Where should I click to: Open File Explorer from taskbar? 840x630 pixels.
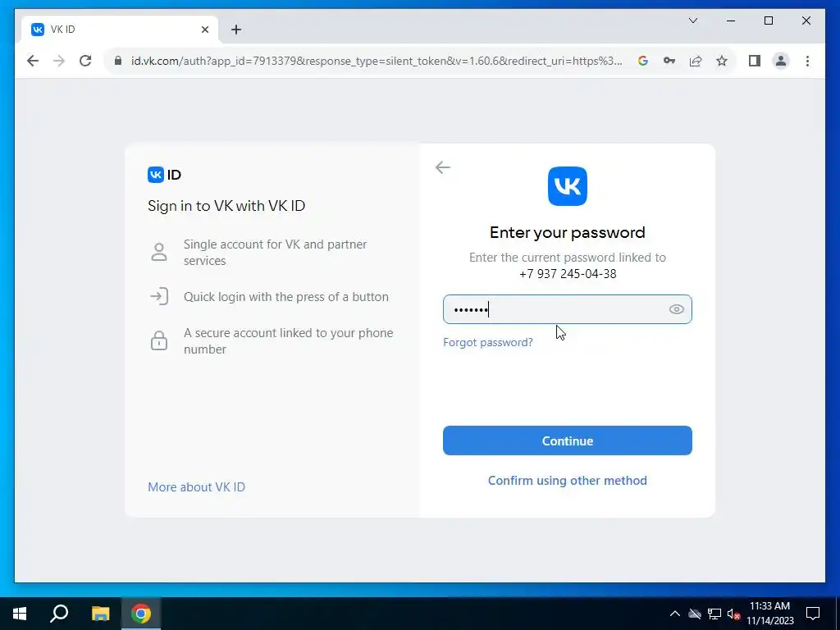click(x=100, y=614)
